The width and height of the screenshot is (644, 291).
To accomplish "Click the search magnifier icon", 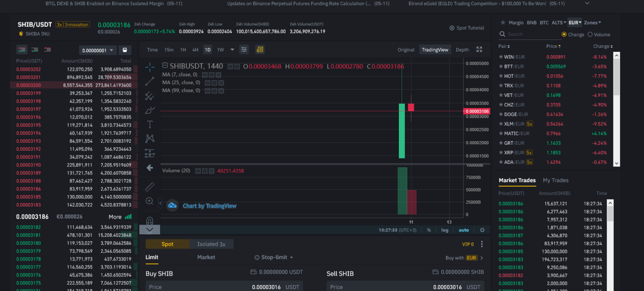I will coord(502,34).
